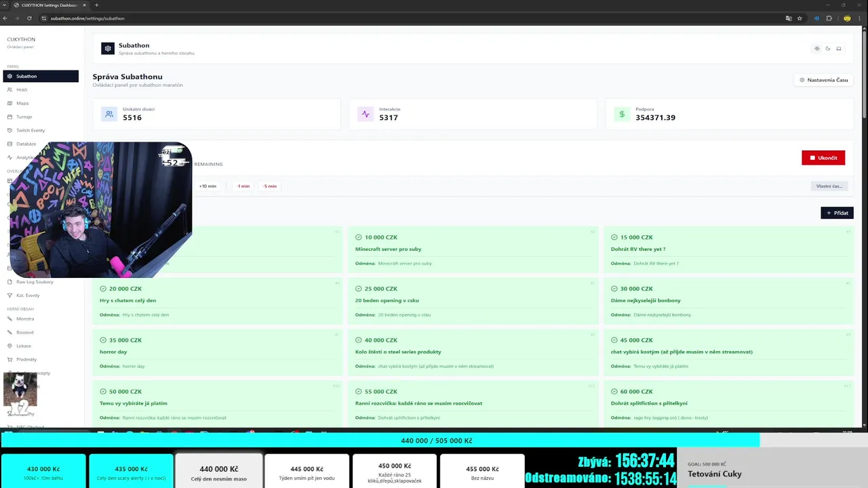Viewport: 868px width, 488px height.
Task: Click the Turnaje calendar icon
Action: tap(9, 117)
